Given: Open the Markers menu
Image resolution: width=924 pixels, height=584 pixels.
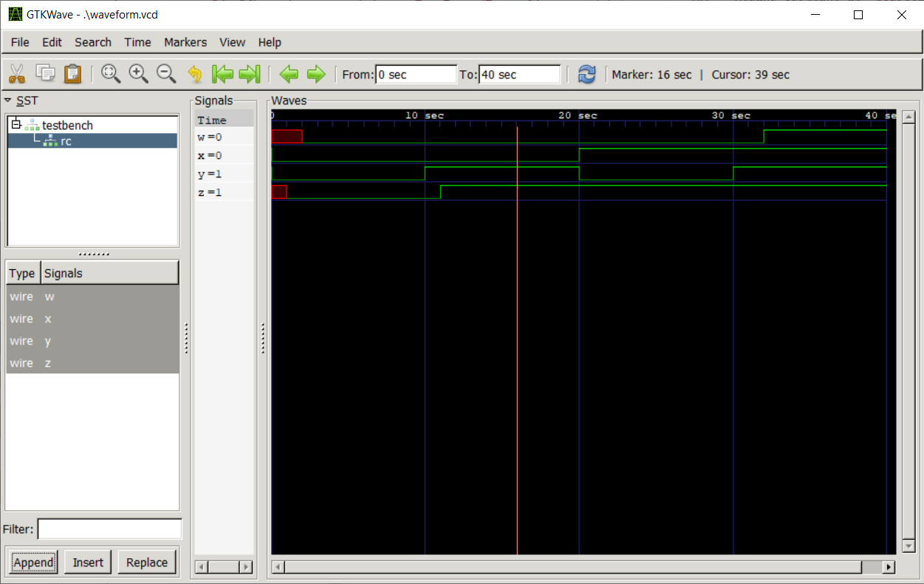Looking at the screenshot, I should tap(185, 42).
